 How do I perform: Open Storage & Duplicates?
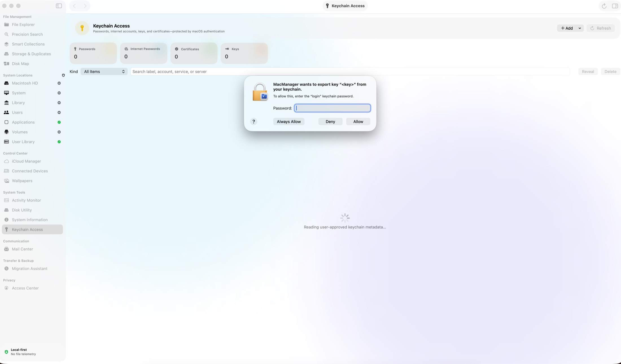tap(32, 54)
